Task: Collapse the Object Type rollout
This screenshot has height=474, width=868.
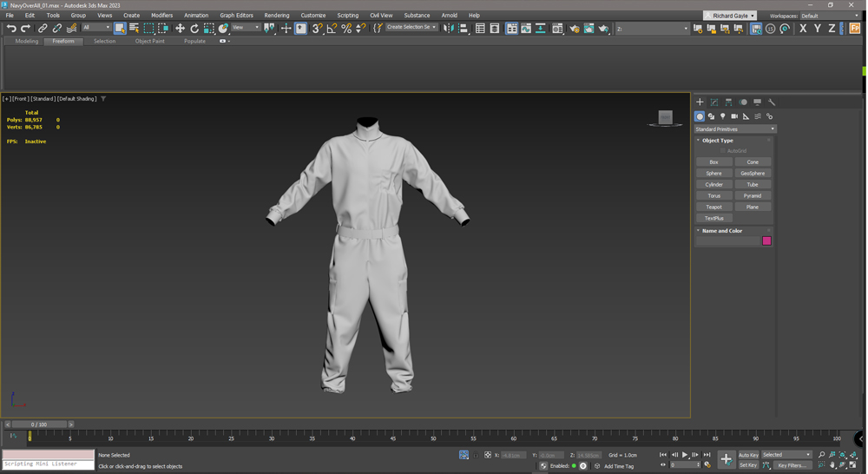Action: (717, 141)
